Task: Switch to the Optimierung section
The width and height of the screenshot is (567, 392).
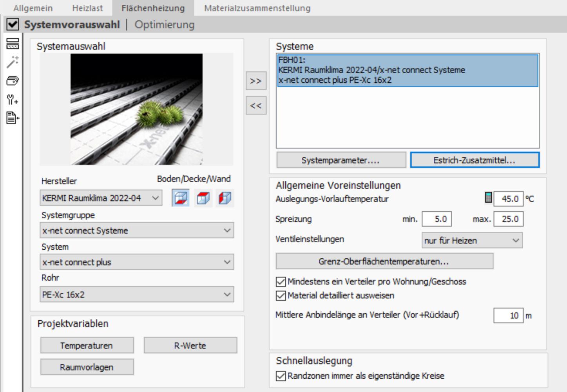Action: (x=165, y=25)
